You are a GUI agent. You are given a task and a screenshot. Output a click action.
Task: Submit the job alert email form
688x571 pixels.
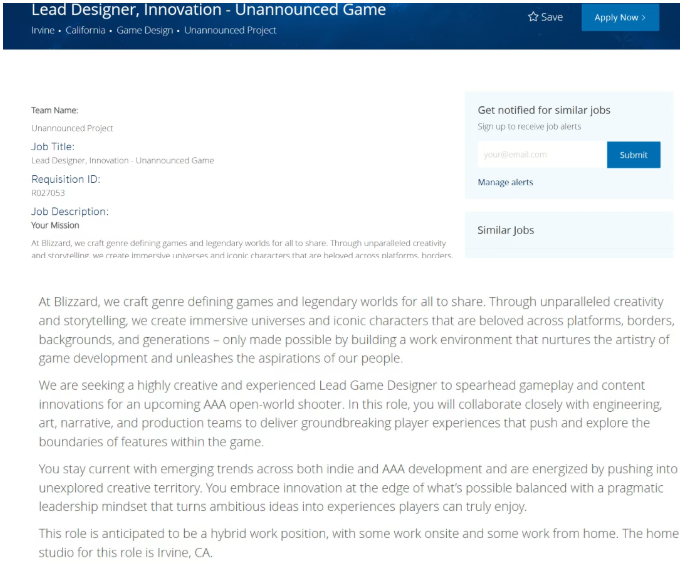[x=633, y=155]
